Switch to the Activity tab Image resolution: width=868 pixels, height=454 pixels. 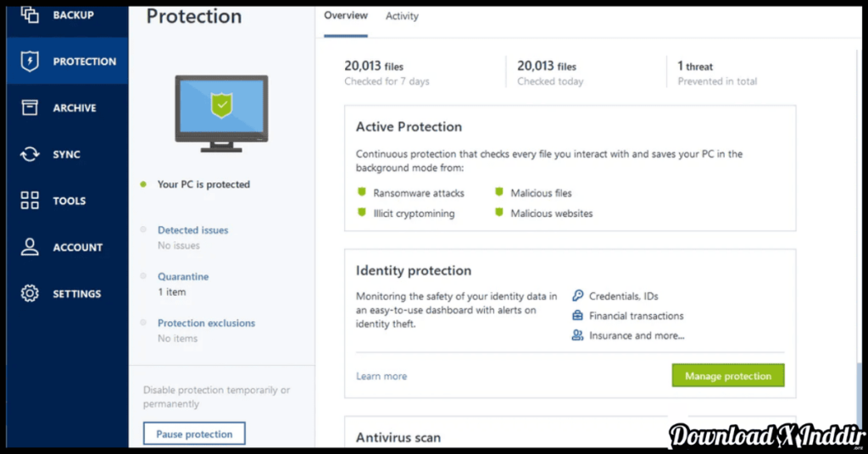(402, 16)
